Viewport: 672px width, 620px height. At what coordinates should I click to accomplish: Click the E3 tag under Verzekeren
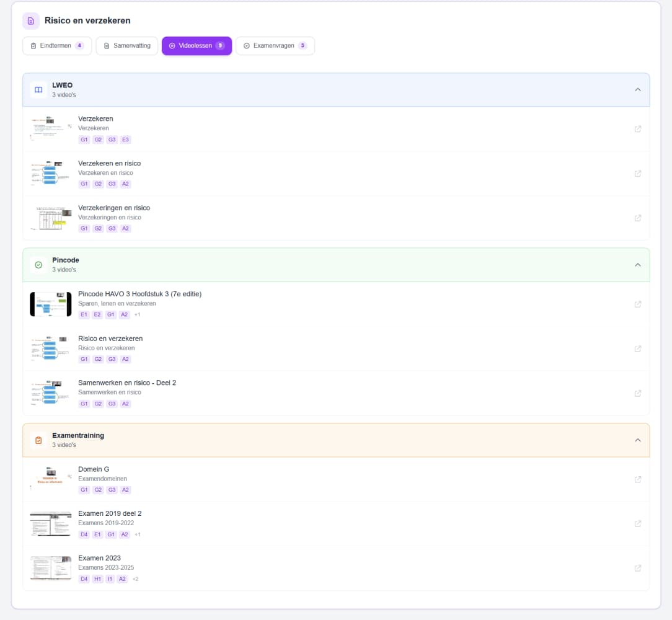click(125, 139)
